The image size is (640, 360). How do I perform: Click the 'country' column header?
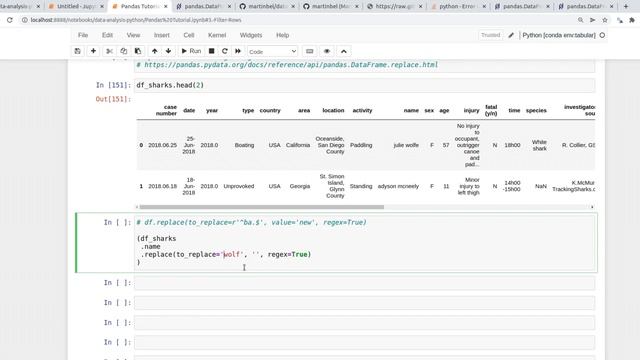coord(270,110)
